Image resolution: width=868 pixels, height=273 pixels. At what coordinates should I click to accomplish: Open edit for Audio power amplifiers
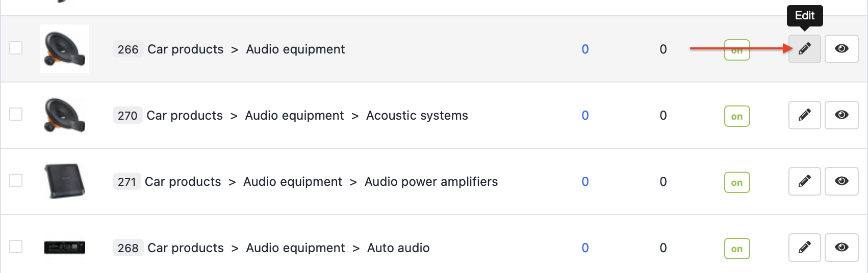coord(804,181)
